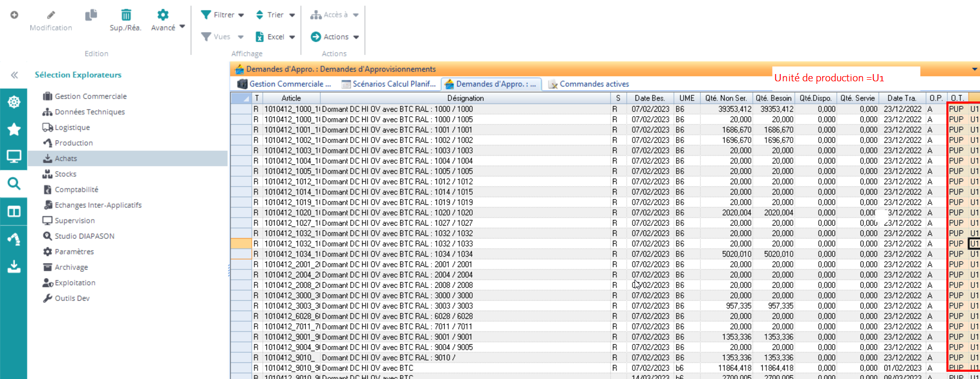Click the Sup./Réa. trash icon
Image resolution: width=980 pixels, height=379 pixels.
point(126,15)
